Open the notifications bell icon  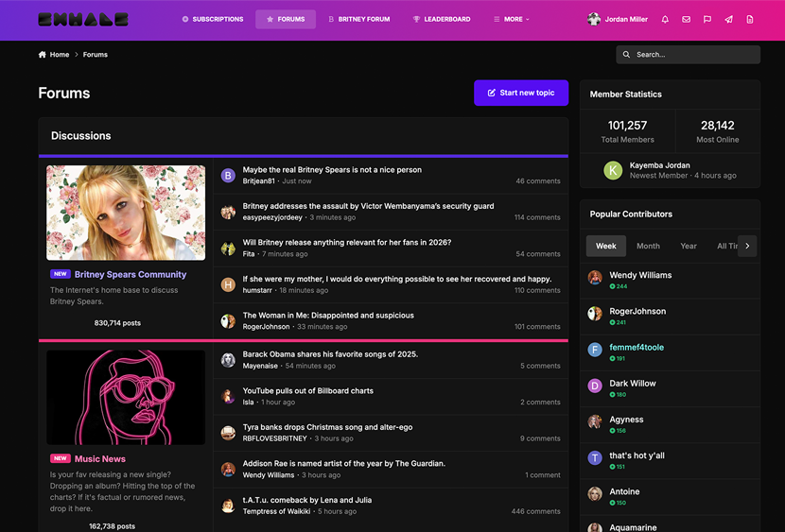pyautogui.click(x=665, y=20)
